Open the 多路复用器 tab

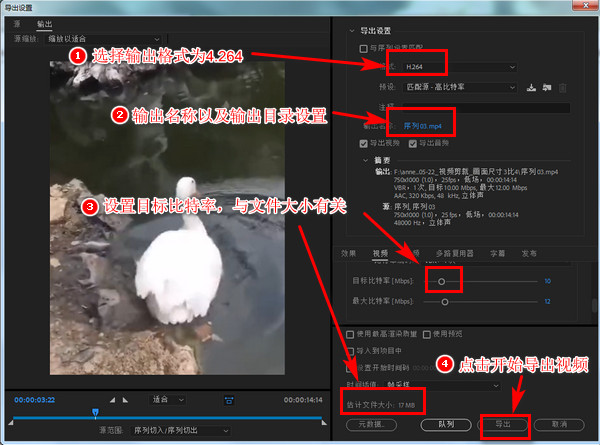(455, 253)
